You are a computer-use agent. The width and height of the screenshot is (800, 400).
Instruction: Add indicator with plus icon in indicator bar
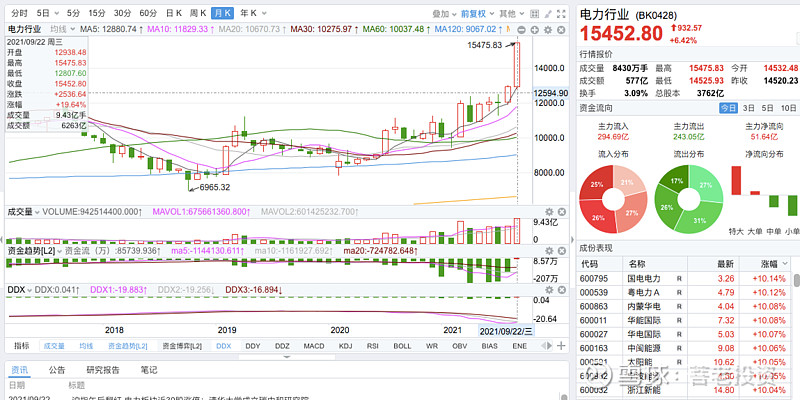[x=560, y=344]
